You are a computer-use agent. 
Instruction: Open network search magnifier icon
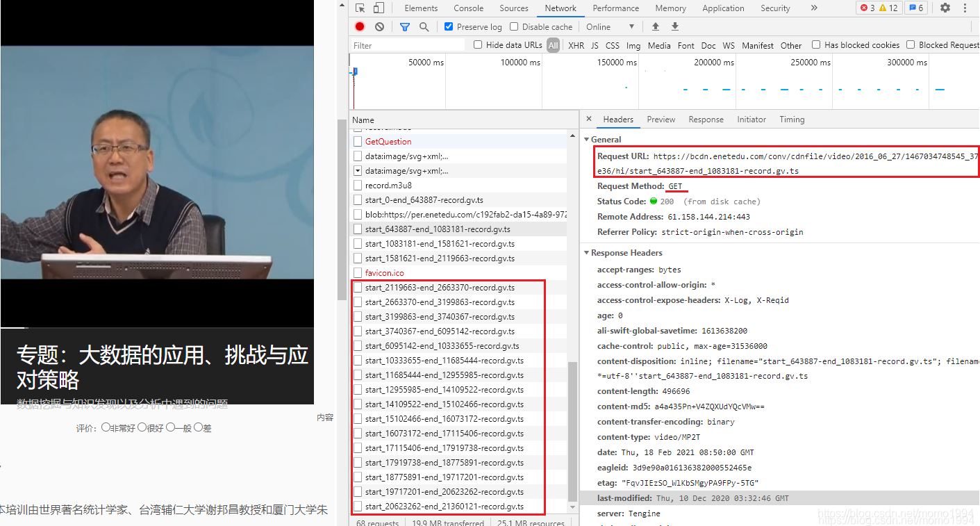pyautogui.click(x=424, y=27)
